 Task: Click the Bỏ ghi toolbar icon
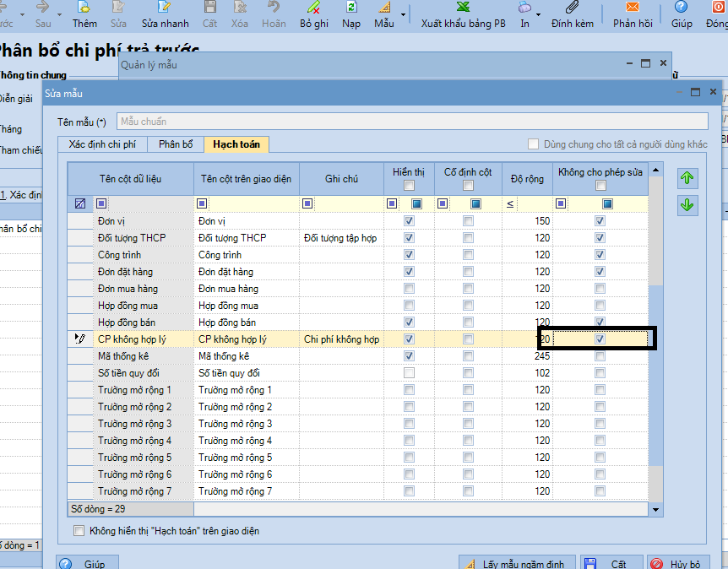pyautogui.click(x=313, y=7)
